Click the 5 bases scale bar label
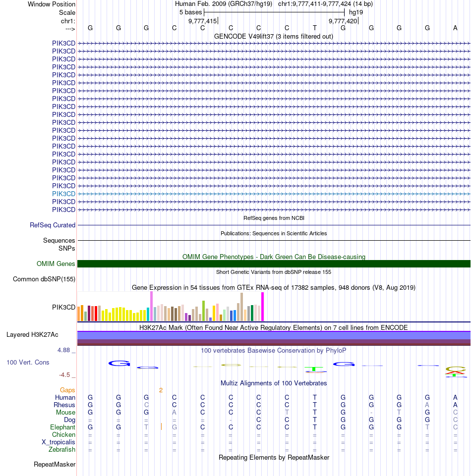 190,12
